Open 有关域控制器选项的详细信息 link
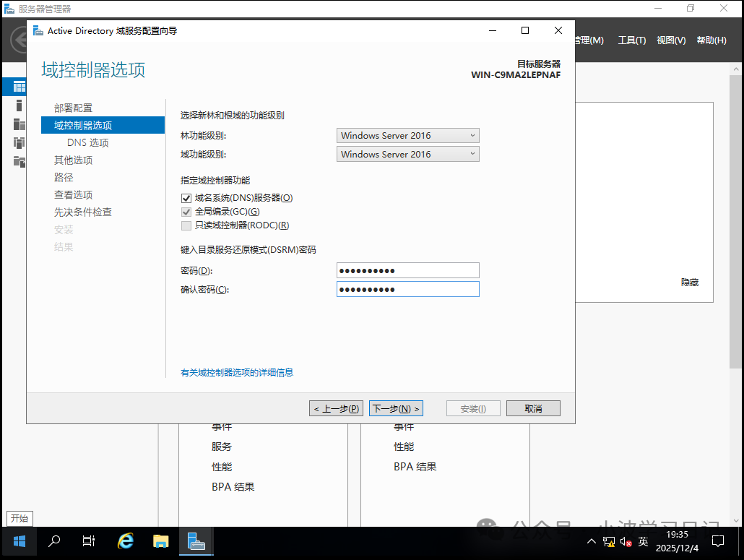 [236, 372]
